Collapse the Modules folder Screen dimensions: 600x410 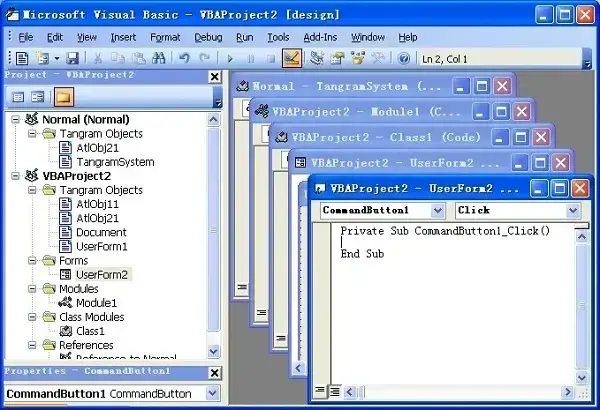(x=33, y=289)
